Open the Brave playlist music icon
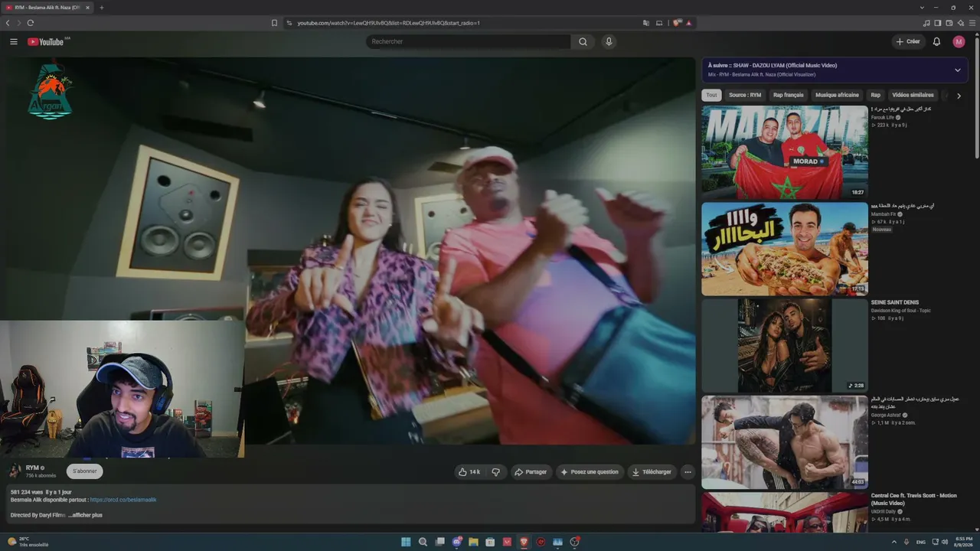The height and width of the screenshot is (551, 980). (x=926, y=23)
